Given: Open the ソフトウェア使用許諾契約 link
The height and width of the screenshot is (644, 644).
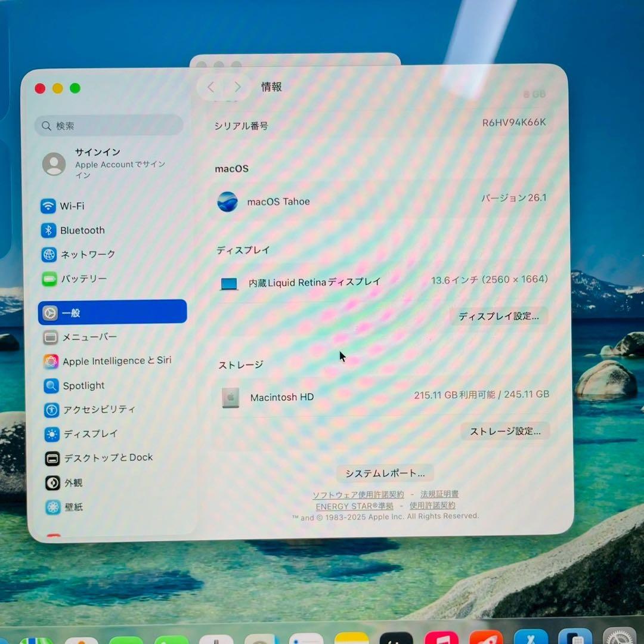Looking at the screenshot, I should click(x=357, y=494).
